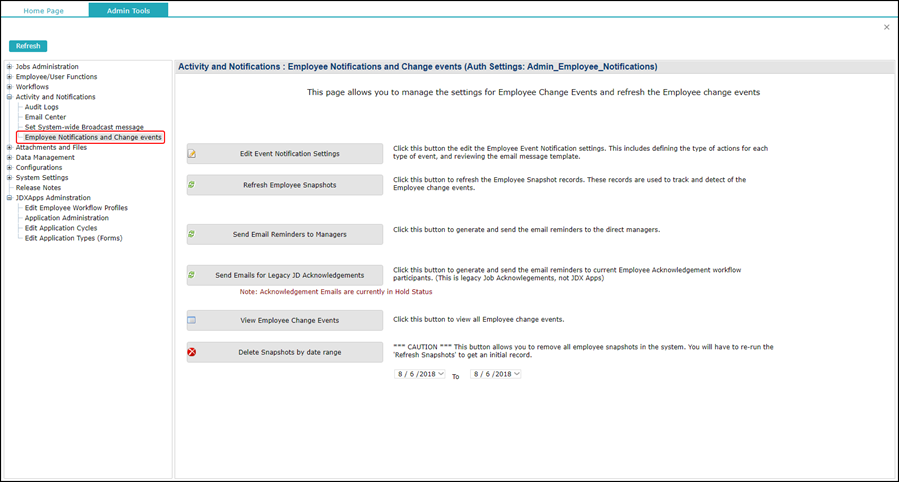Open Audit Logs in the sidebar

[x=42, y=107]
